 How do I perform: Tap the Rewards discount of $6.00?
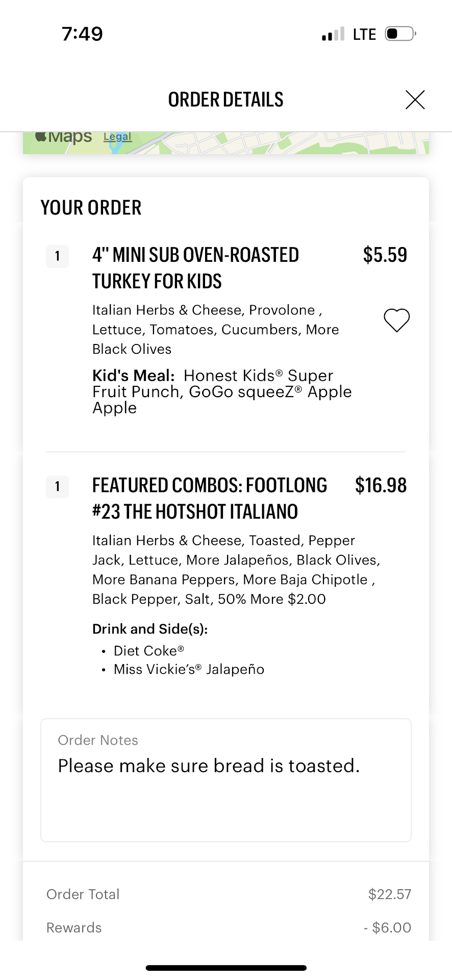click(387, 927)
